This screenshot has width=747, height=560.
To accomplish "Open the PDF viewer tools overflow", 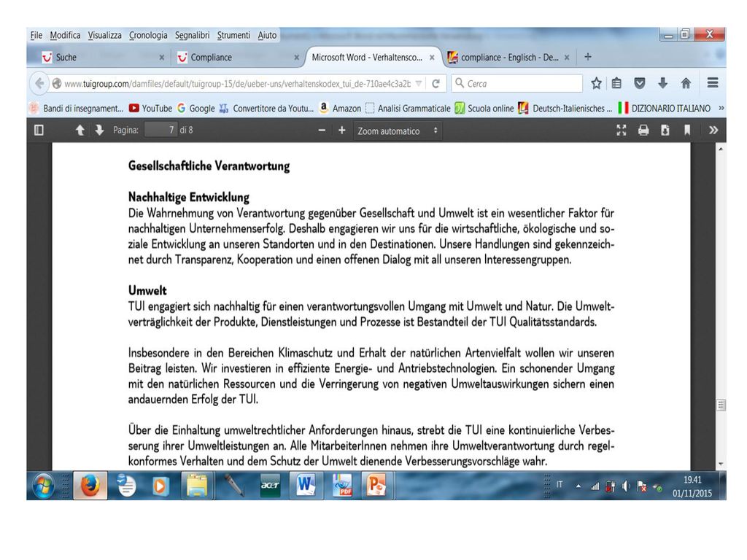I will click(x=713, y=130).
